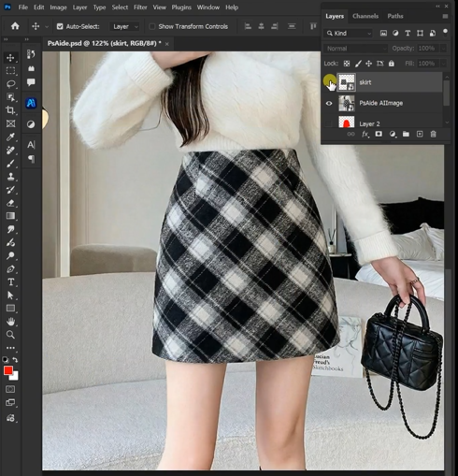Show the Layer 2 layer

(x=329, y=123)
